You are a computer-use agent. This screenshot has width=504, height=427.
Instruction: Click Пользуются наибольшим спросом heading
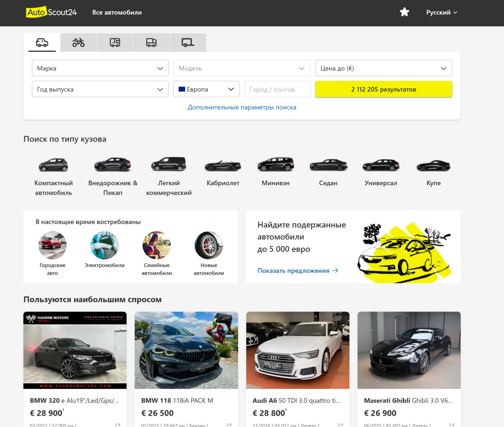click(93, 299)
